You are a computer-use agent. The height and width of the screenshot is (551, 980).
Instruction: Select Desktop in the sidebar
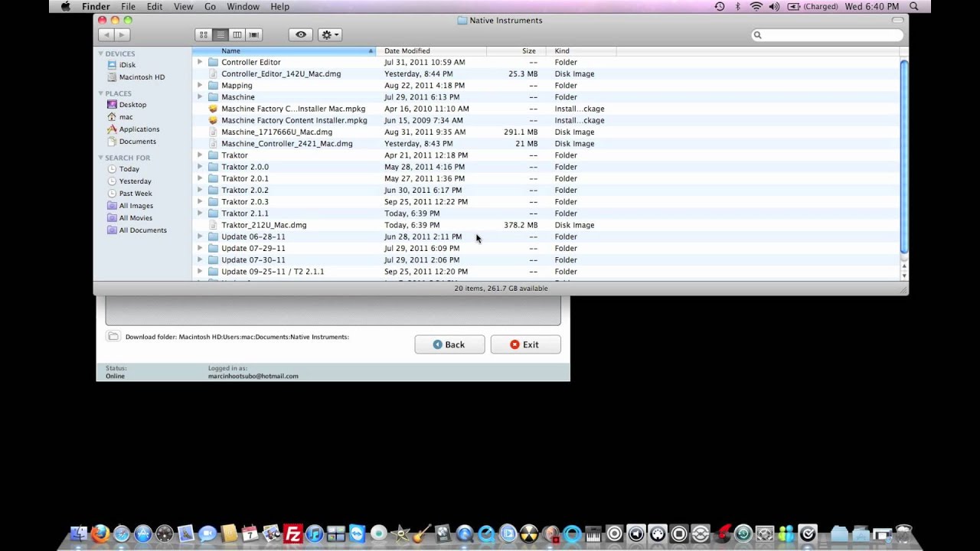[132, 105]
